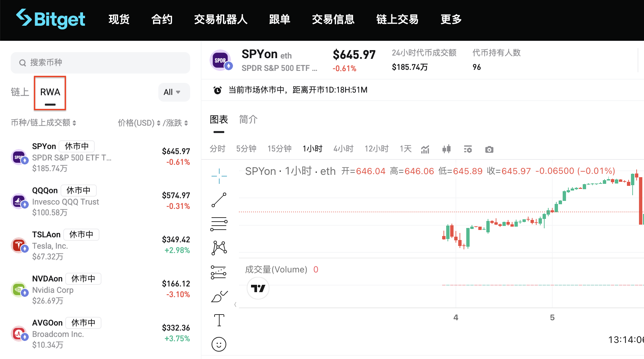Open the forecasting and measurement tool
The height and width of the screenshot is (359, 644).
[x=219, y=272]
